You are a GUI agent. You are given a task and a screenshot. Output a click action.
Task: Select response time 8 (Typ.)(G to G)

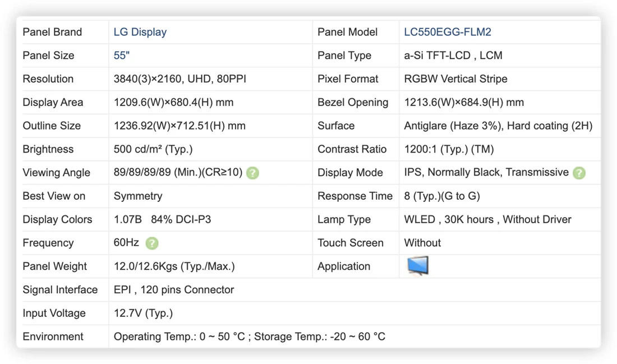[442, 196]
